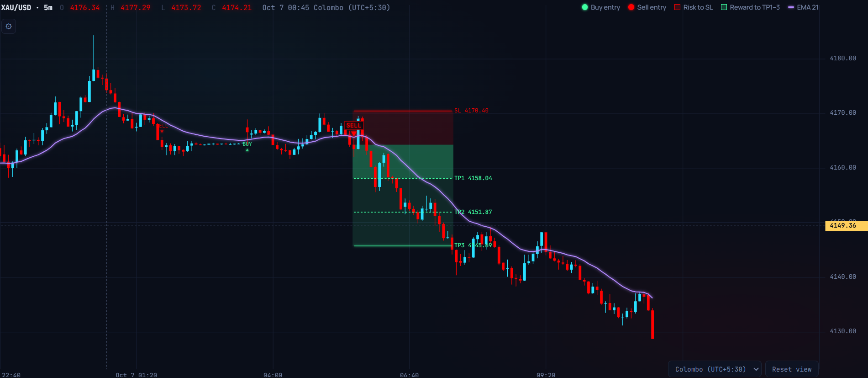Click the 4130.00 price axis label
Viewport: 868px width, 378px height.
(843, 331)
